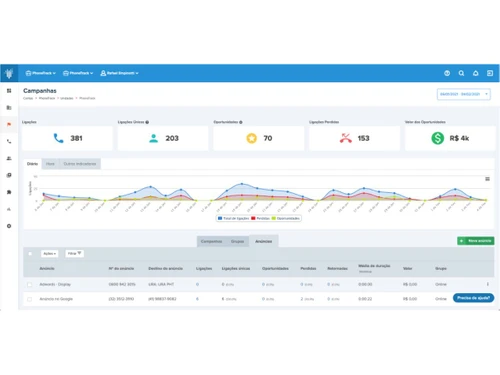Switch to the Grupos table tab

(x=237, y=241)
